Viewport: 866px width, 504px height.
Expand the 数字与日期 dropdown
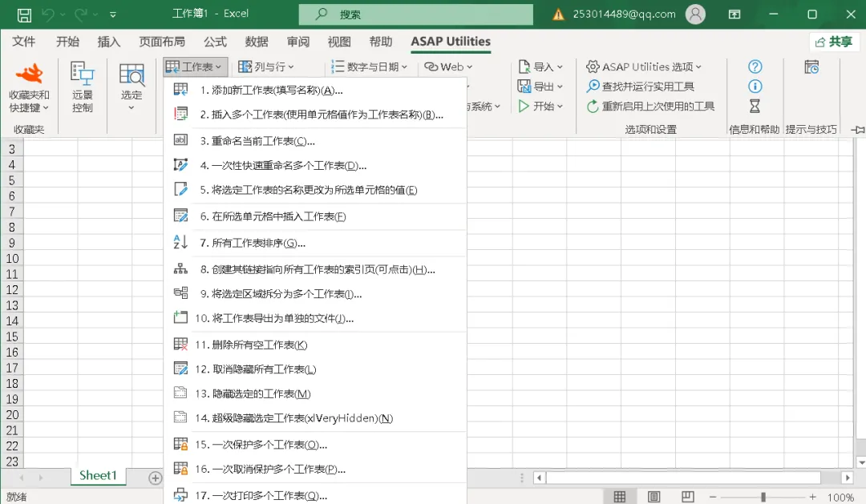click(x=369, y=67)
